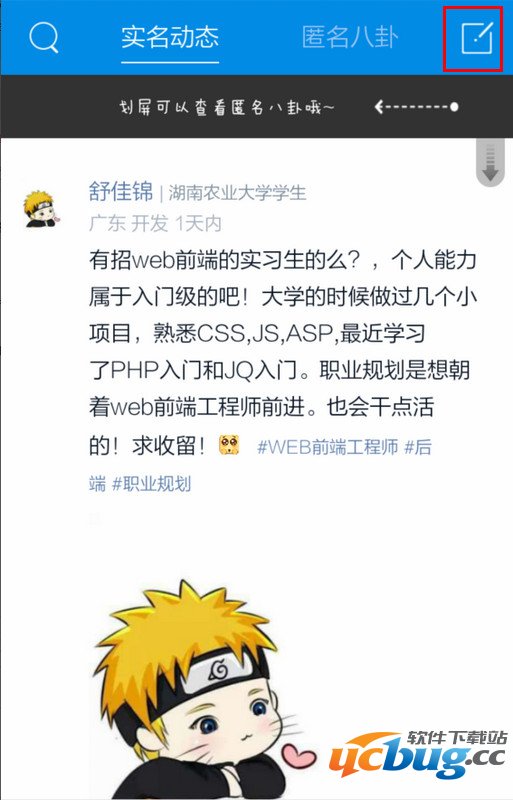Viewport: 513px width, 800px height.
Task: Tap the compose new post icon
Action: coord(477,38)
